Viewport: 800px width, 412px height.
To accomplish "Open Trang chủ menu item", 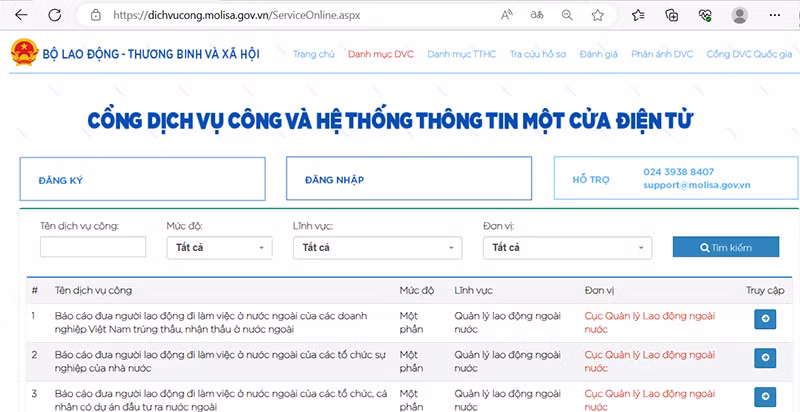I will point(314,55).
